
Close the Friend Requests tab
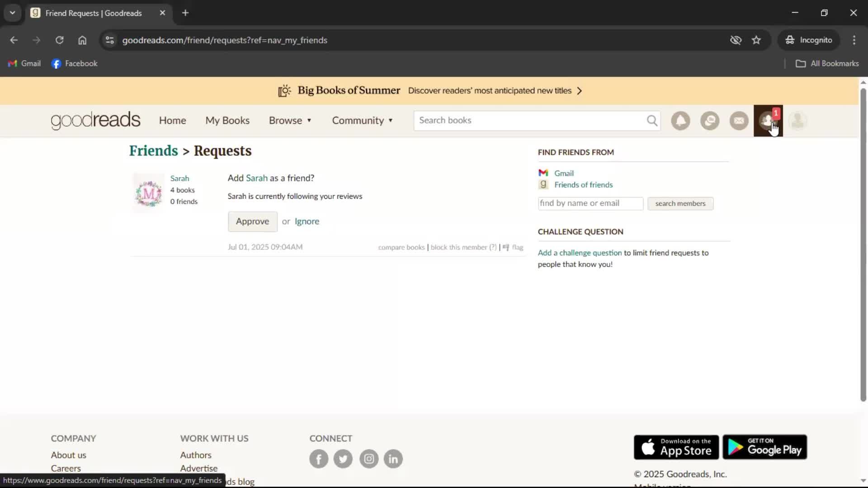[x=162, y=13]
